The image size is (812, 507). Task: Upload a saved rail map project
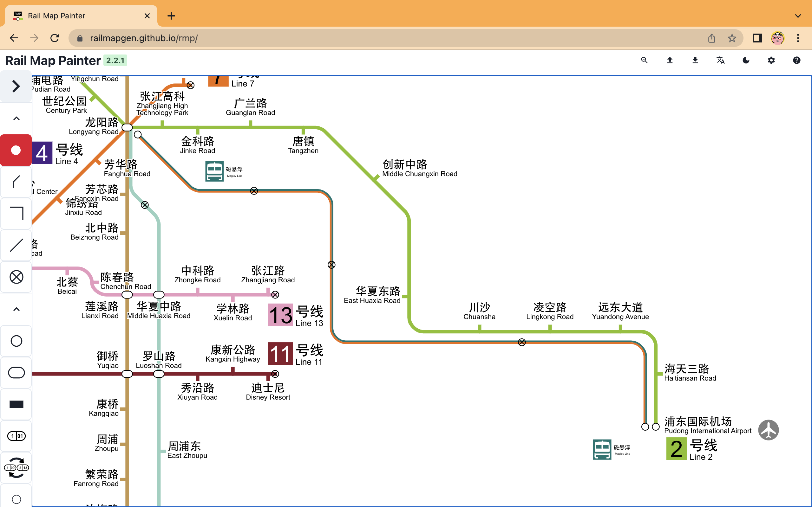coord(670,60)
